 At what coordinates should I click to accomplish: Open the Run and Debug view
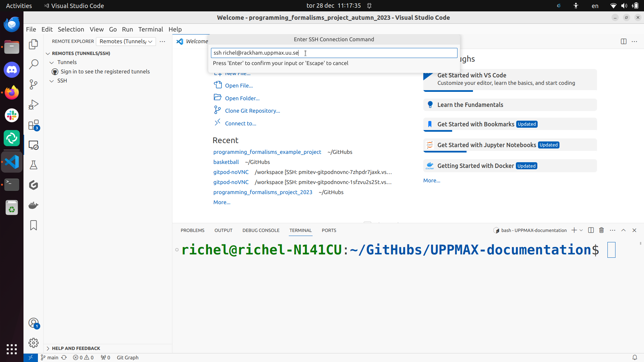coord(34,105)
